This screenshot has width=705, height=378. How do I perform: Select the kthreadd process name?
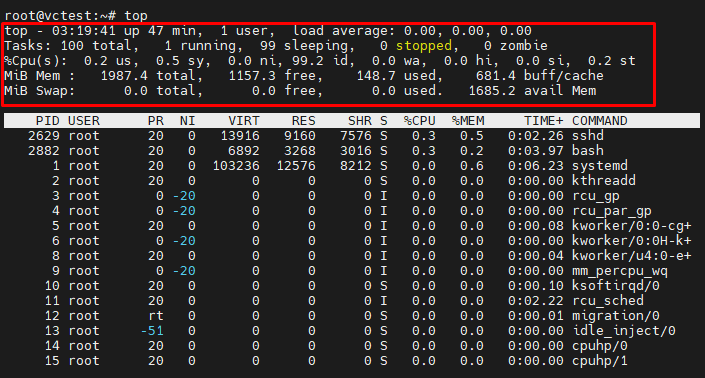(x=603, y=181)
